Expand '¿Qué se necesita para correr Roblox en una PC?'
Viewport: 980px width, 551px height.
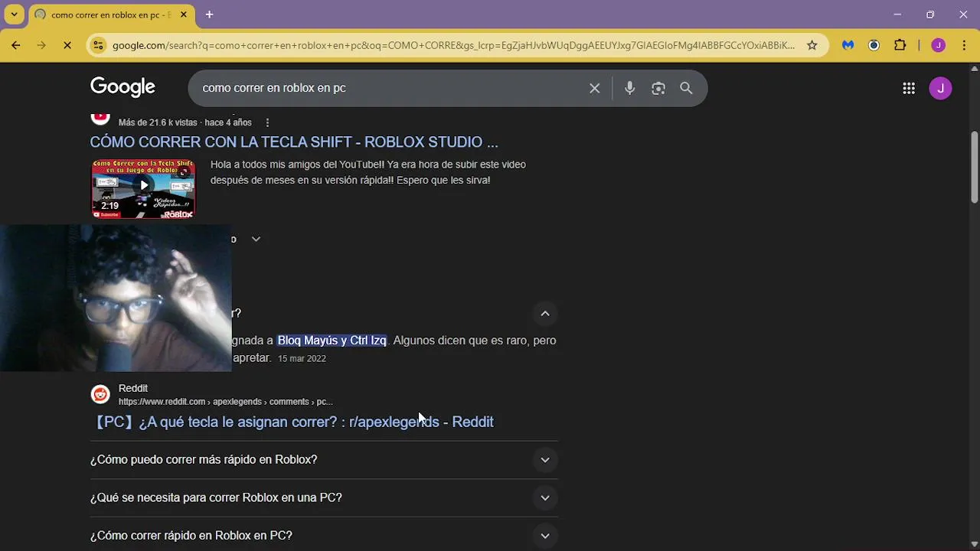coord(324,497)
